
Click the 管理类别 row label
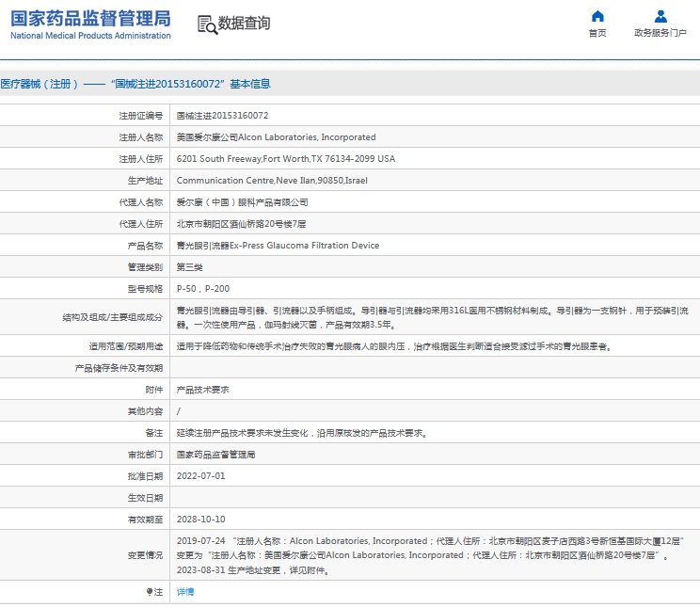[145, 267]
